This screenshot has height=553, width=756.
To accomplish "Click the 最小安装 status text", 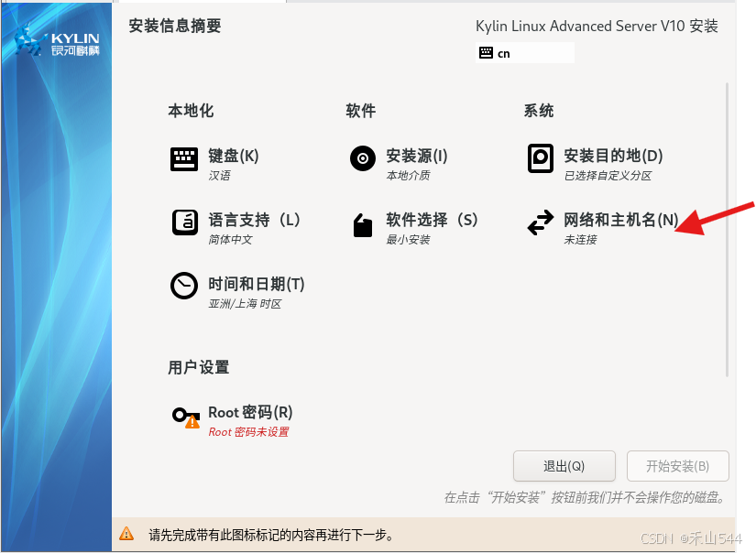I will pyautogui.click(x=408, y=239).
